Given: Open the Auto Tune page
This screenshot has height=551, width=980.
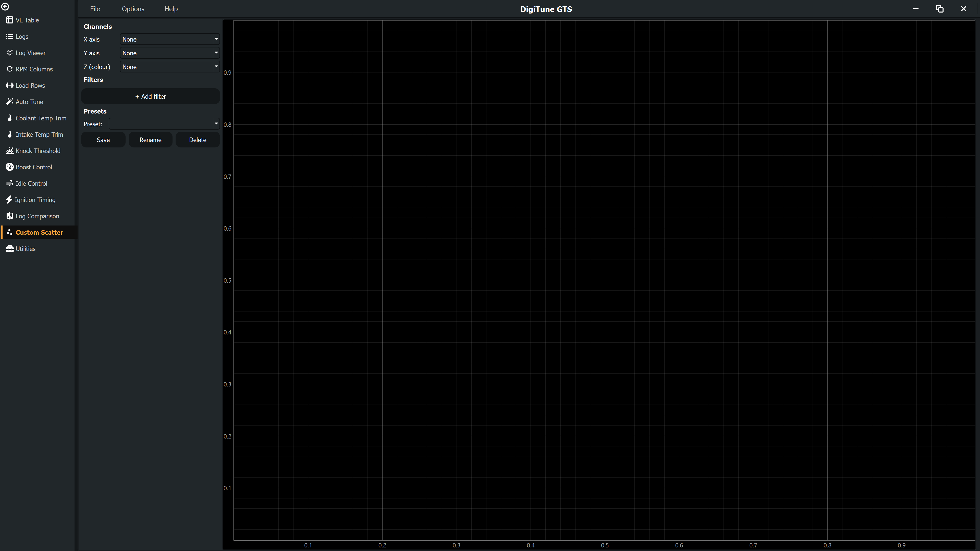Looking at the screenshot, I should click(x=38, y=102).
